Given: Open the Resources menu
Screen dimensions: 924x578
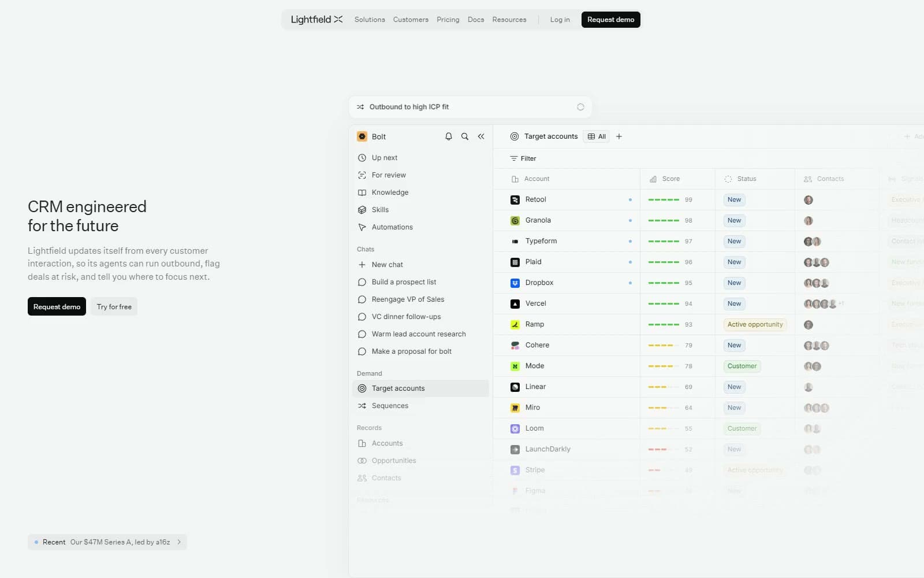Looking at the screenshot, I should pyautogui.click(x=509, y=20).
